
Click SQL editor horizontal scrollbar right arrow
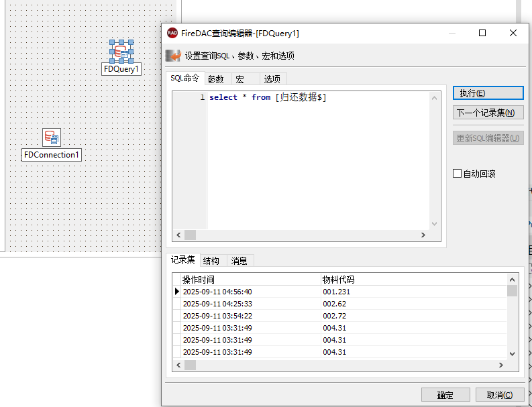click(423, 235)
